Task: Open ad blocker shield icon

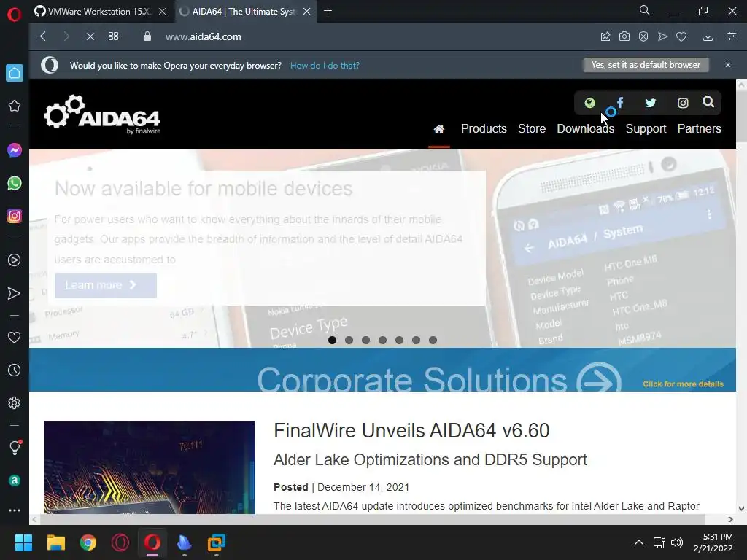Action: coord(643,36)
